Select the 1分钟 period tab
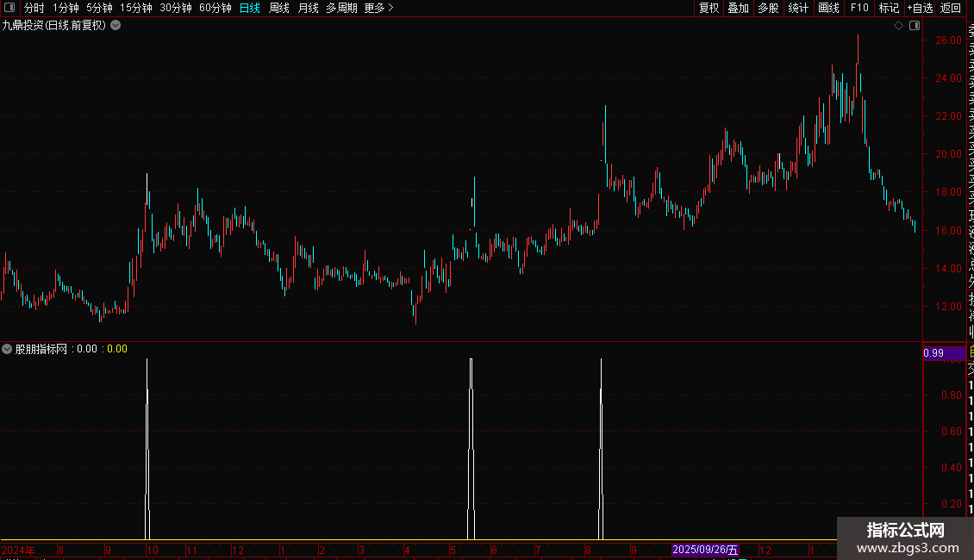This screenshot has width=974, height=560. (x=66, y=8)
